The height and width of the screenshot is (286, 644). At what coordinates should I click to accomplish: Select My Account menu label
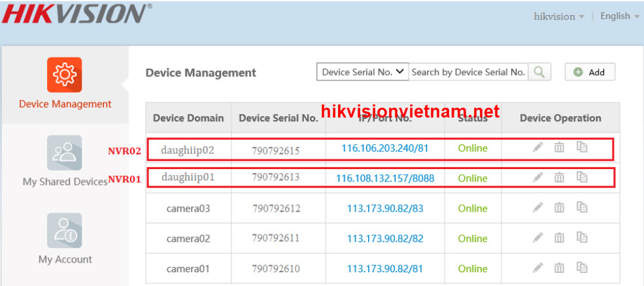click(x=65, y=259)
